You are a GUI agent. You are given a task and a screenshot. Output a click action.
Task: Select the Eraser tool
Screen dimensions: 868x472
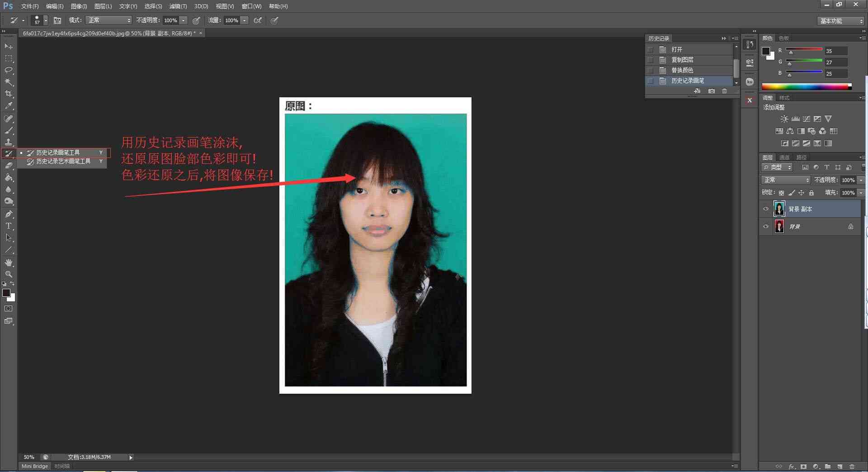(9, 166)
